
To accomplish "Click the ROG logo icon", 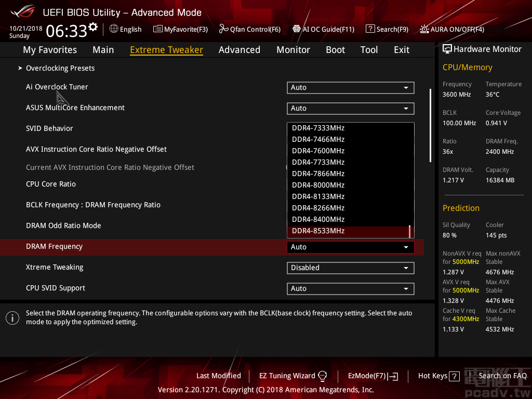I will [23, 12].
